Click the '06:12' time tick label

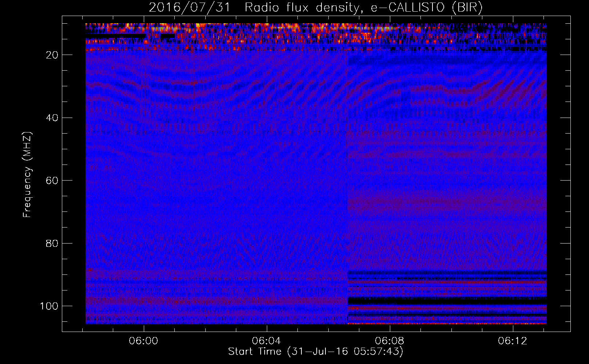click(513, 341)
